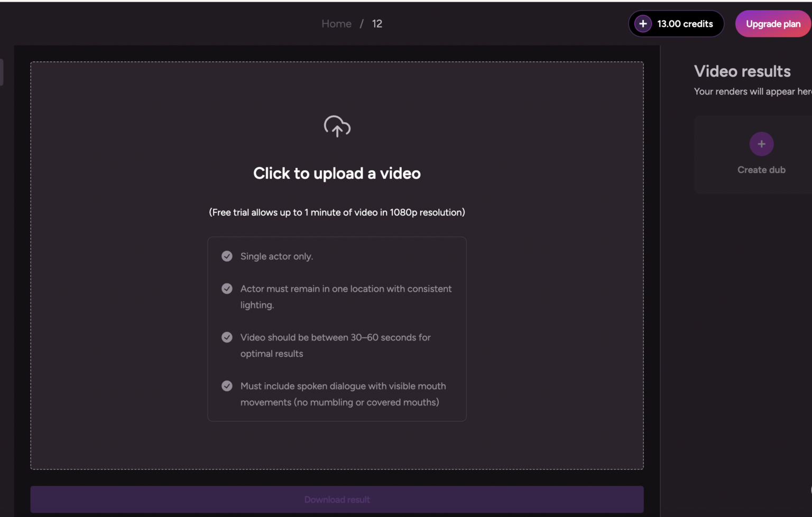Click the Download result button

click(x=337, y=500)
